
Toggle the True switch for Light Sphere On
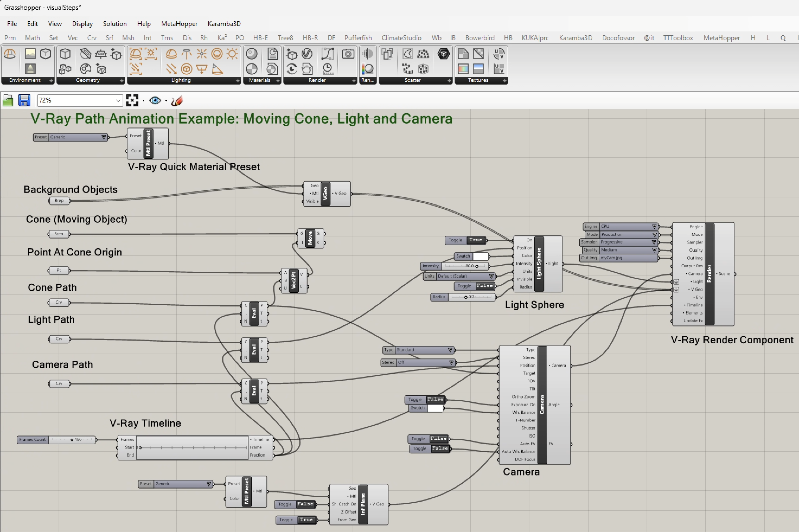[475, 240]
